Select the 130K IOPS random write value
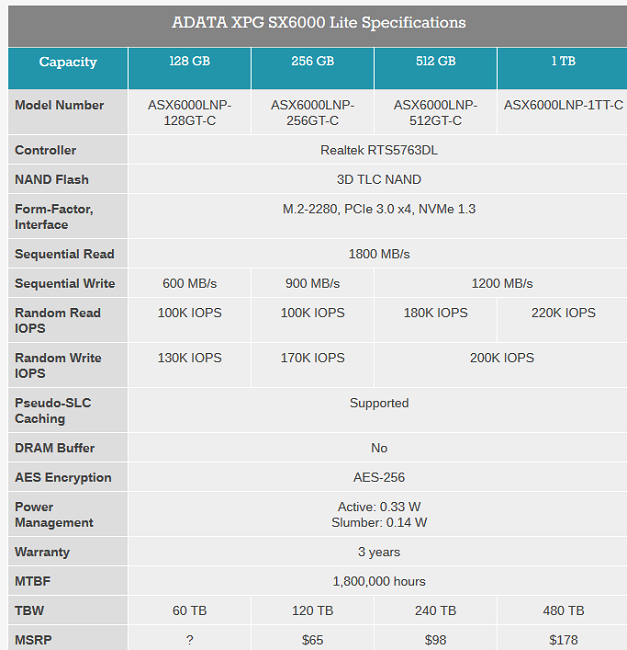 [189, 358]
